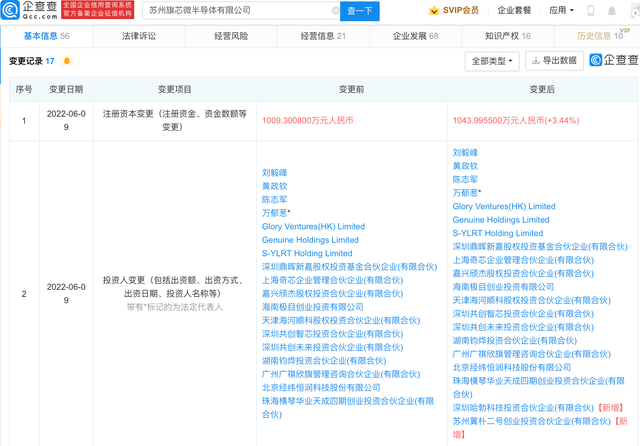640x446 pixels.
Task: Open S-YLRT Holding Limited in 变更后 column
Action: (498, 234)
